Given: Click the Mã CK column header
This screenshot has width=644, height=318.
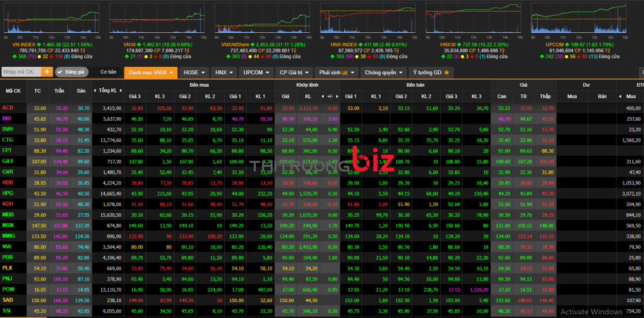Looking at the screenshot, I should [x=13, y=90].
